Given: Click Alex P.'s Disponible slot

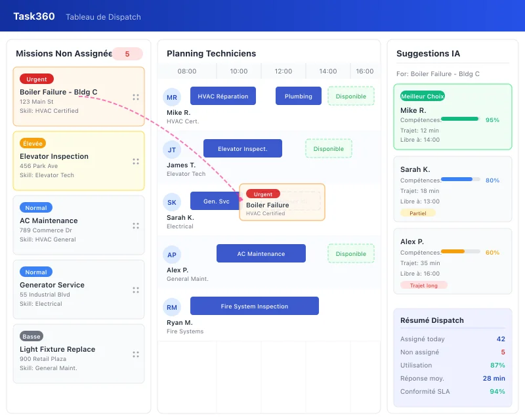Looking at the screenshot, I should pyautogui.click(x=351, y=253).
